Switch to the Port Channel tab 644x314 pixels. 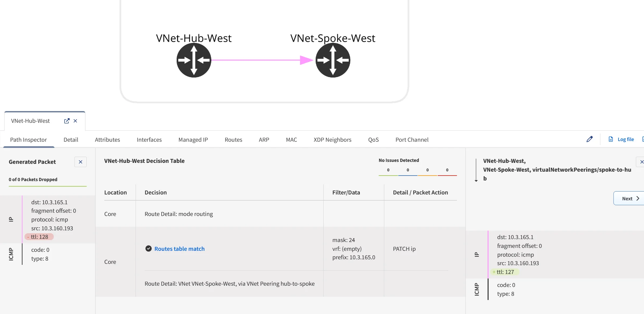pyautogui.click(x=412, y=140)
